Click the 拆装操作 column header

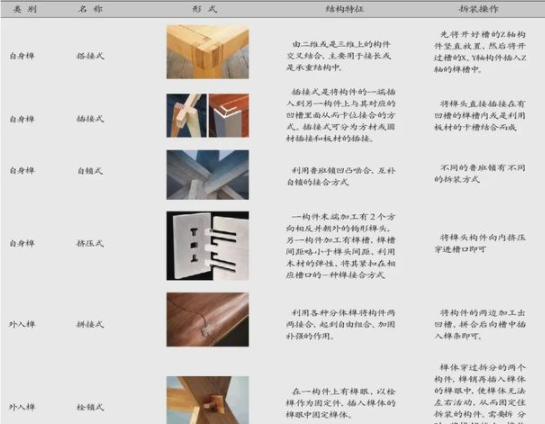[479, 9]
